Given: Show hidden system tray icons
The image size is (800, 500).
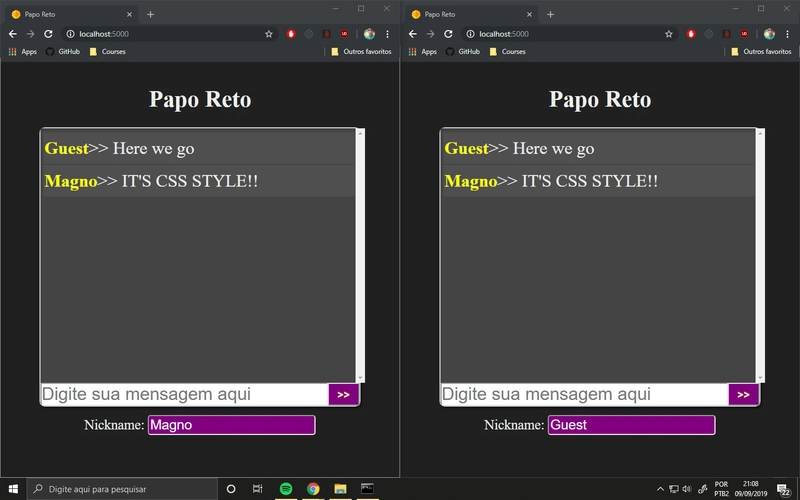Looking at the screenshot, I should (x=660, y=489).
